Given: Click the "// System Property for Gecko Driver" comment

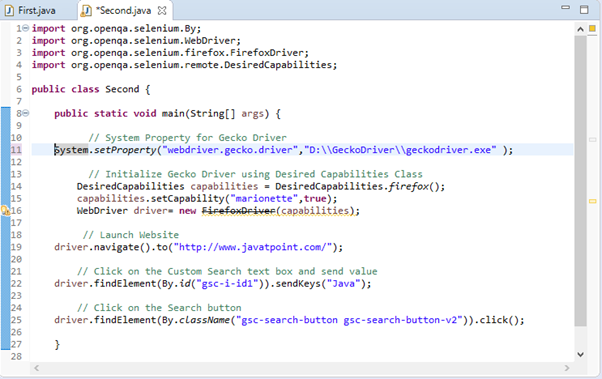Looking at the screenshot, I should tap(188, 137).
